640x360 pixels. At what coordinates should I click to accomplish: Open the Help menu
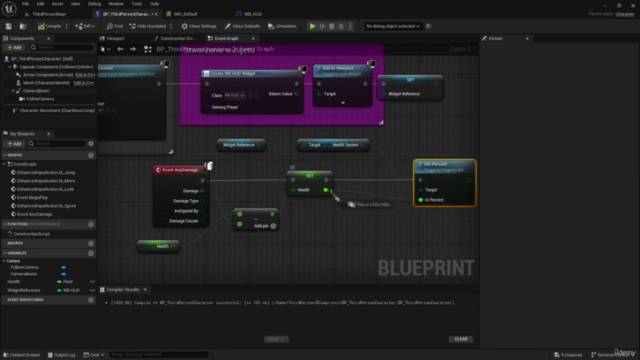click(x=154, y=4)
